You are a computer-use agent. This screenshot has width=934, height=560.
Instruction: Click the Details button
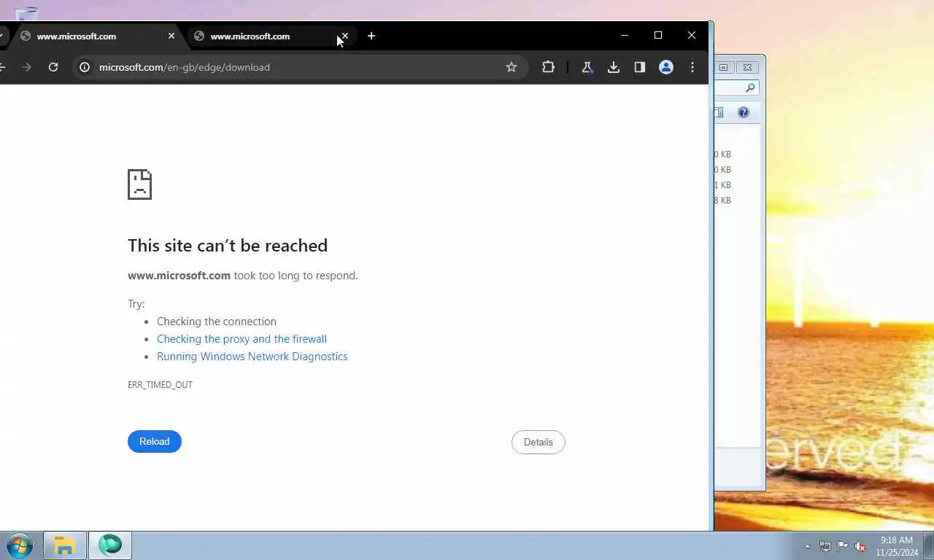[539, 442]
